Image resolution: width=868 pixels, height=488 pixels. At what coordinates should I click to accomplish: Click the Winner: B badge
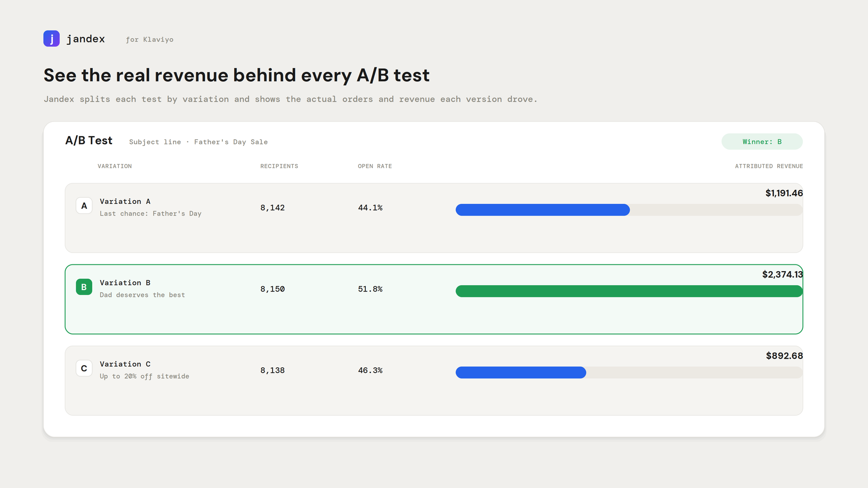(762, 141)
